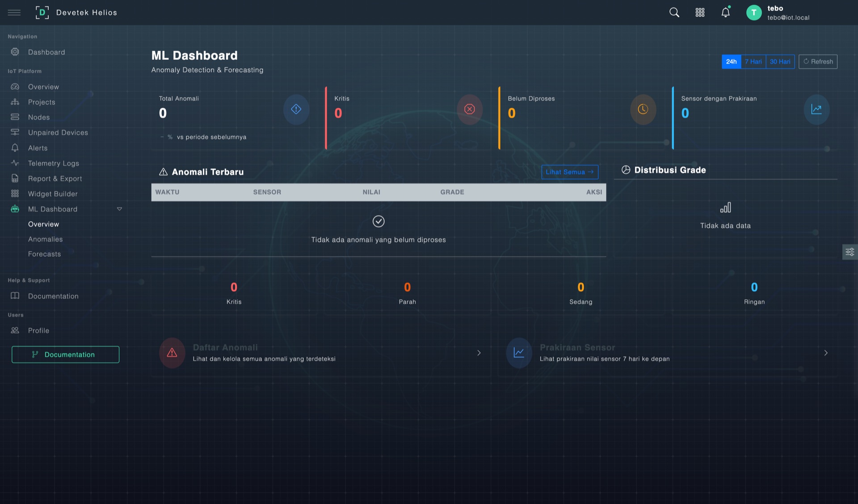Click the notification bell in the top bar
Viewport: 858px width, 504px height.
click(x=725, y=13)
